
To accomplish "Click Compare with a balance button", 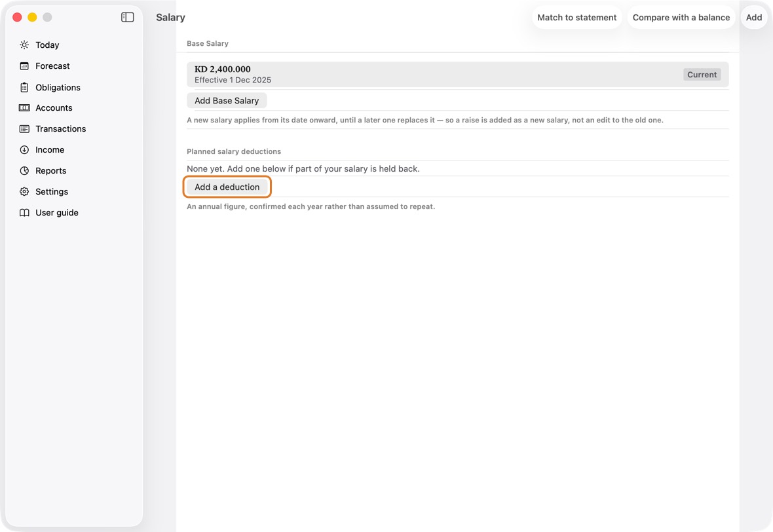I will click(x=681, y=17).
